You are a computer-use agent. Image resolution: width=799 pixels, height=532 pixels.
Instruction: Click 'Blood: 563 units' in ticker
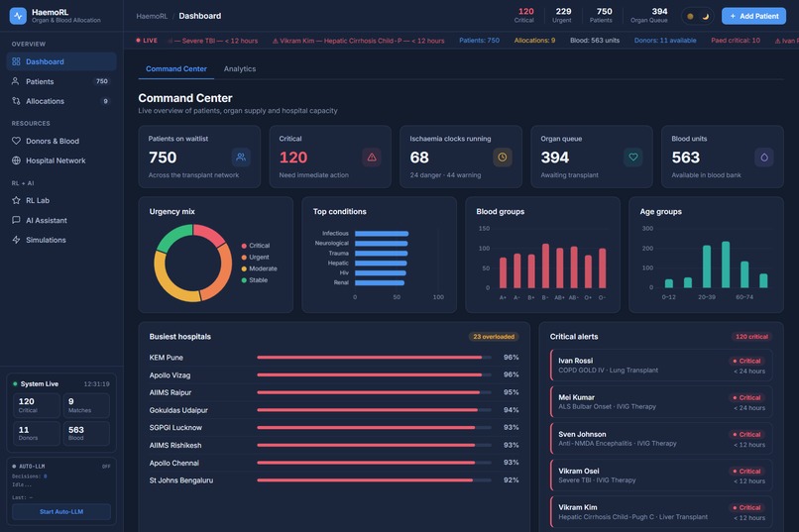tap(595, 41)
